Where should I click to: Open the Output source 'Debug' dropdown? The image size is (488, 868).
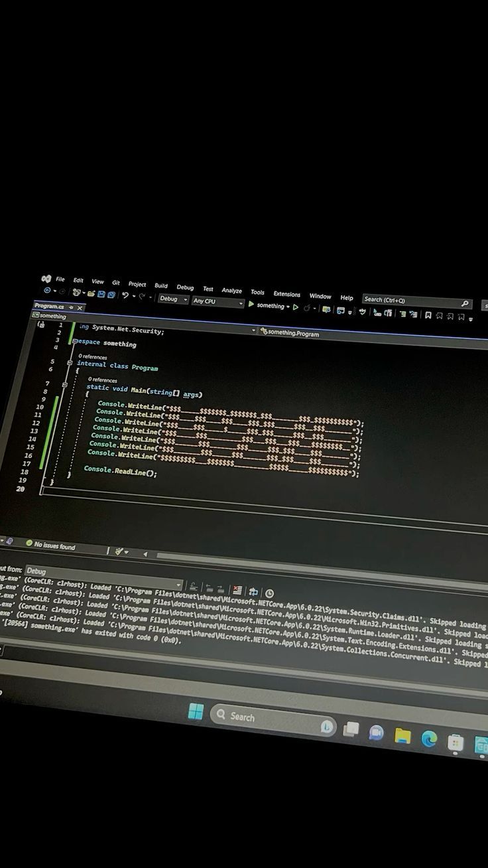pos(103,577)
